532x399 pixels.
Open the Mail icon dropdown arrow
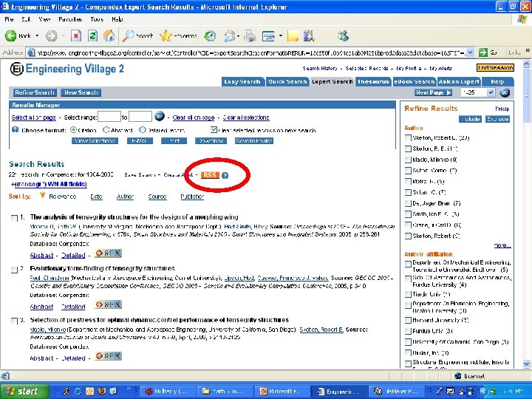(x=238, y=35)
